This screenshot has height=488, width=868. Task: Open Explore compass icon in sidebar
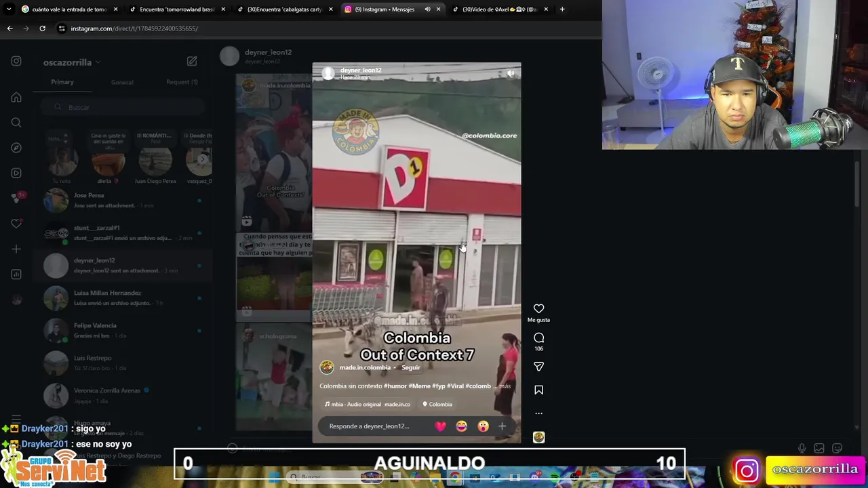tap(16, 148)
